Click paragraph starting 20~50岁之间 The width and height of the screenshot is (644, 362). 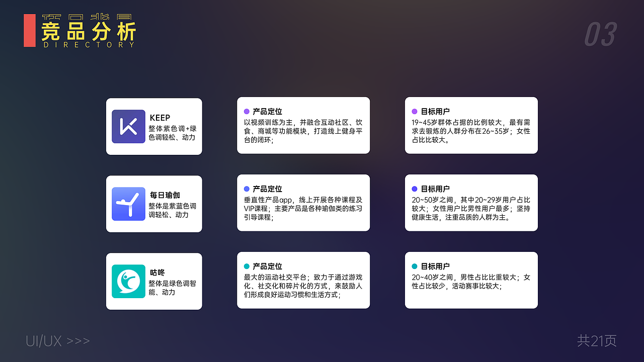(471, 209)
